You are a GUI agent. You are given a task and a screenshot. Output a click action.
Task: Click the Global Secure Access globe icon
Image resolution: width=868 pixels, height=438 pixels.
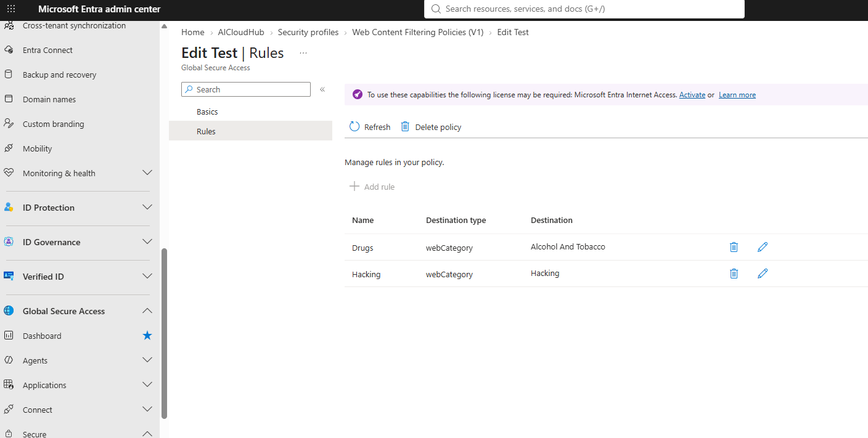[x=9, y=311]
